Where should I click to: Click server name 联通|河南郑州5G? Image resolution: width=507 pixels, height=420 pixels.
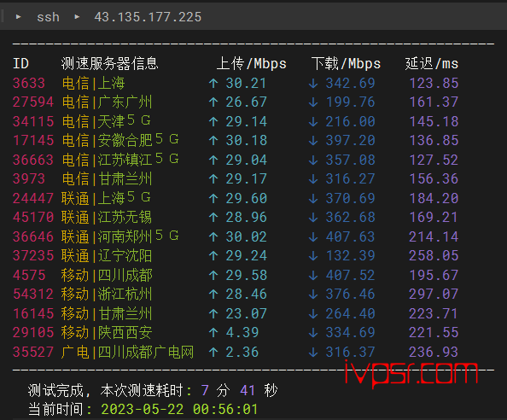(120, 236)
